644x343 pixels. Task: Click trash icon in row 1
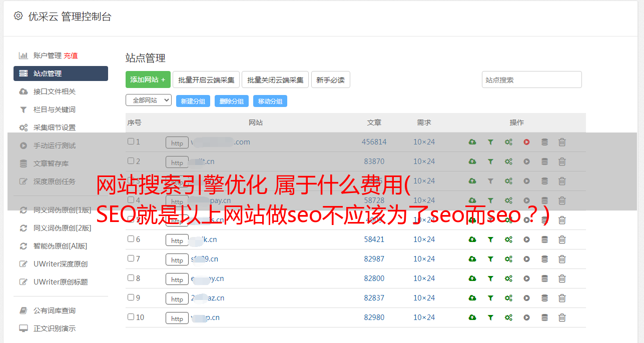click(x=562, y=142)
